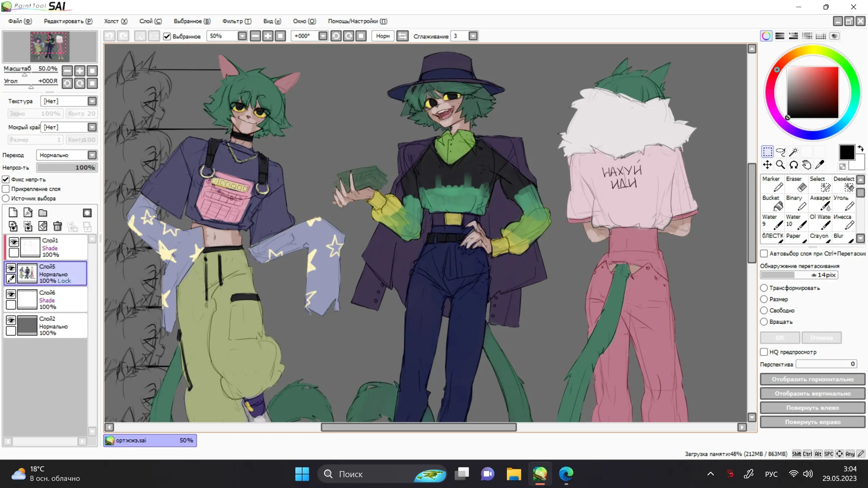
Task: Enable HQ предпросмотр checkbox
Action: tap(764, 352)
